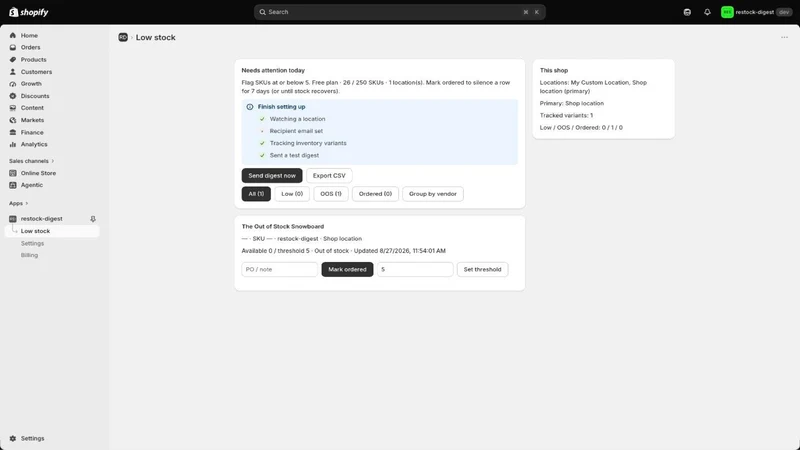Click Mark ordered button
Viewport: 800px width, 450px height.
pyautogui.click(x=347, y=269)
